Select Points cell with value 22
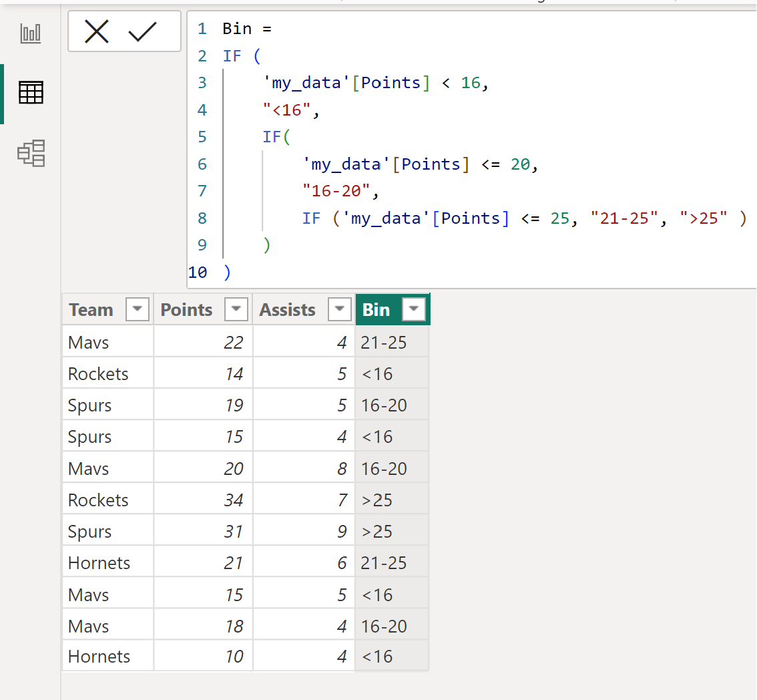Viewport: 757px width, 700px height. [x=203, y=342]
